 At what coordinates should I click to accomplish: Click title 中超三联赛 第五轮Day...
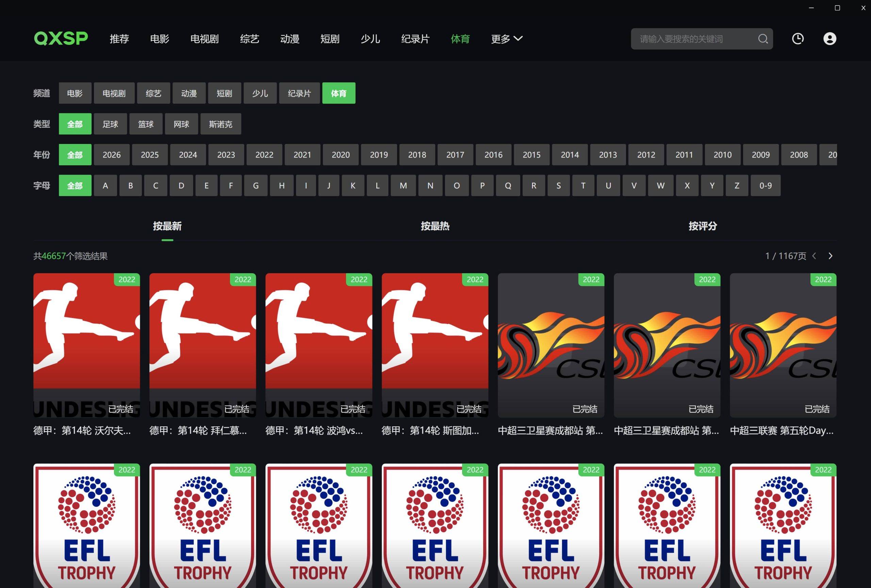pos(782,430)
